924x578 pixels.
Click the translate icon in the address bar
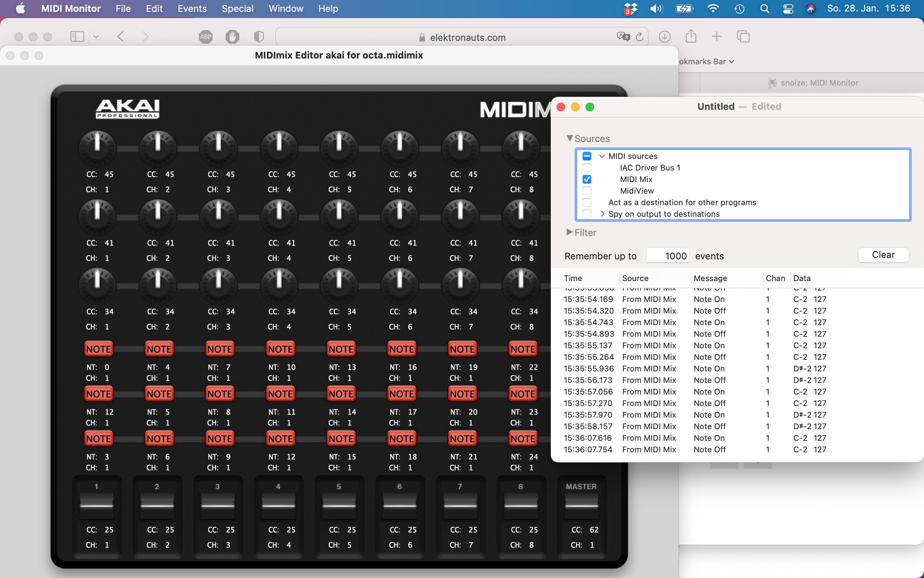coord(623,37)
